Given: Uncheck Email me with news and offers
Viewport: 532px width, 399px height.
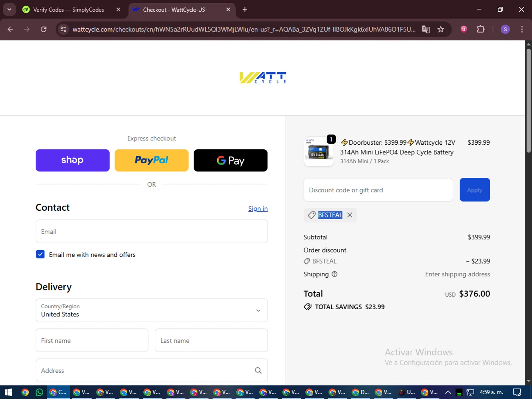Looking at the screenshot, I should [x=40, y=254].
